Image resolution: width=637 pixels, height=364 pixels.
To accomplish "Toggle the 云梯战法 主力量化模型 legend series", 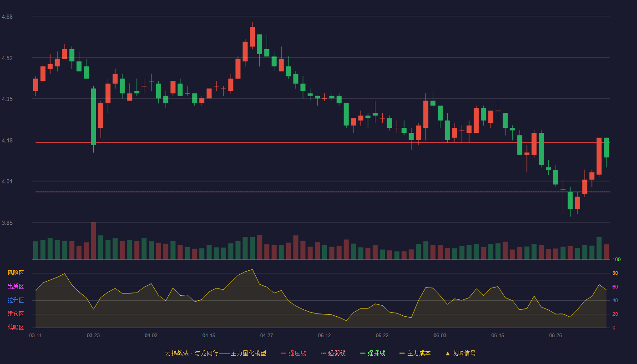I will coord(215,353).
